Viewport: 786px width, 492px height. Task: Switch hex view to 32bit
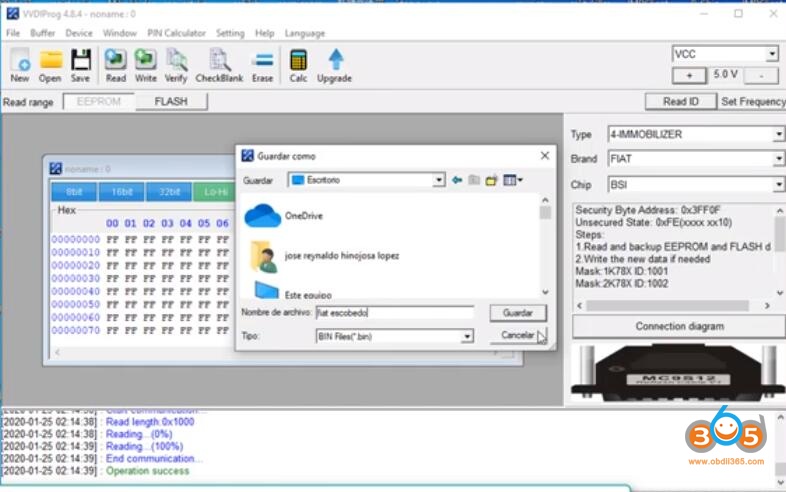pos(168,192)
